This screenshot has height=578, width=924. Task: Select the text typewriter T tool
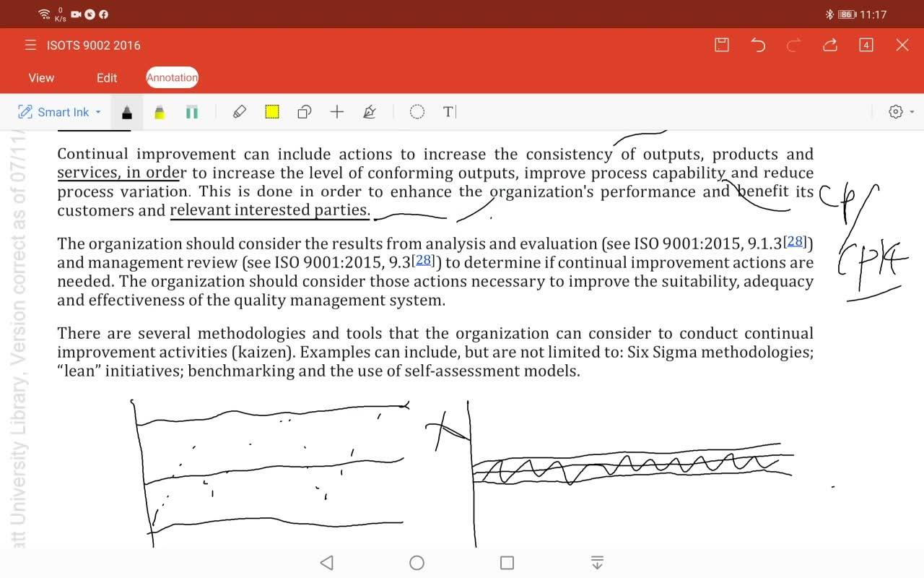tap(450, 112)
